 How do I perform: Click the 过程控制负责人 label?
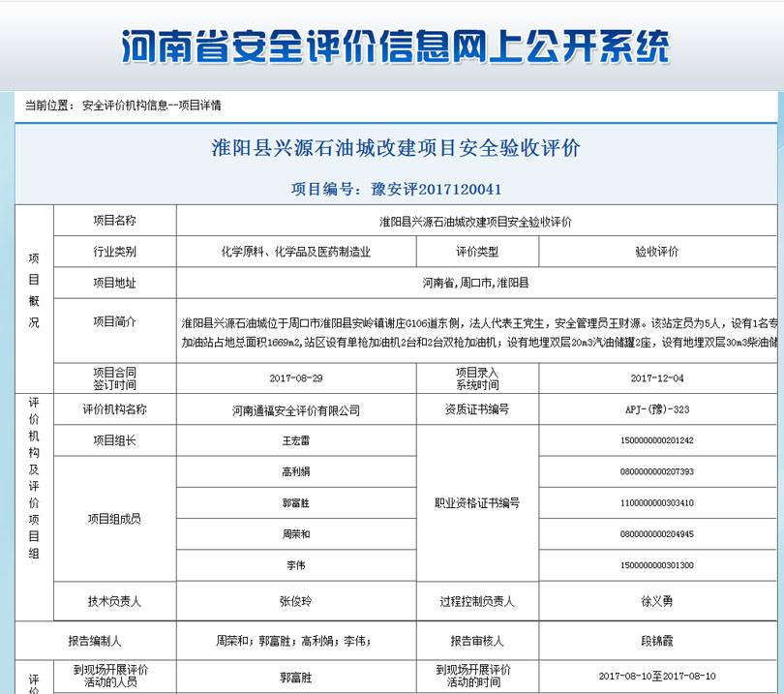477,601
